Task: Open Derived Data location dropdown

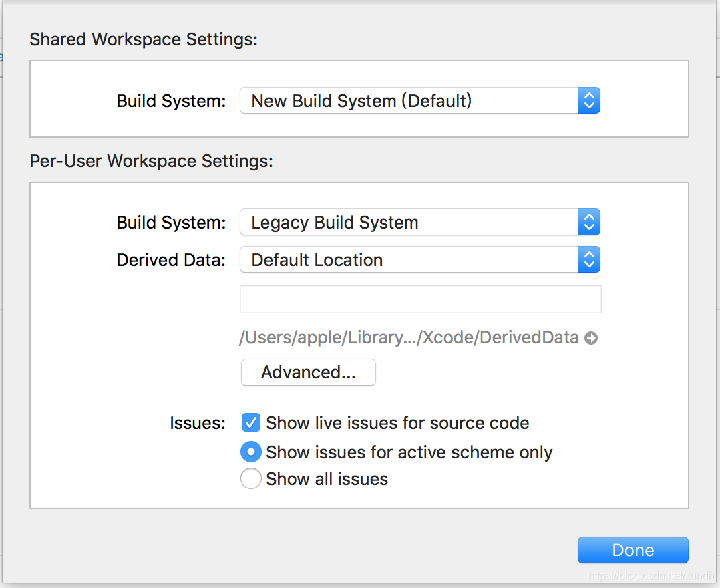Action: (419, 259)
